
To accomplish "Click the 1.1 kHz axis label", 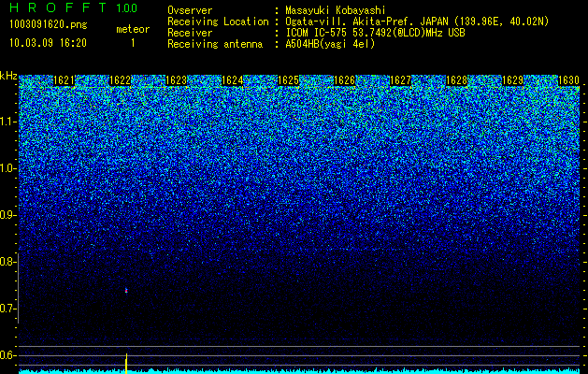I will click(x=7, y=122).
